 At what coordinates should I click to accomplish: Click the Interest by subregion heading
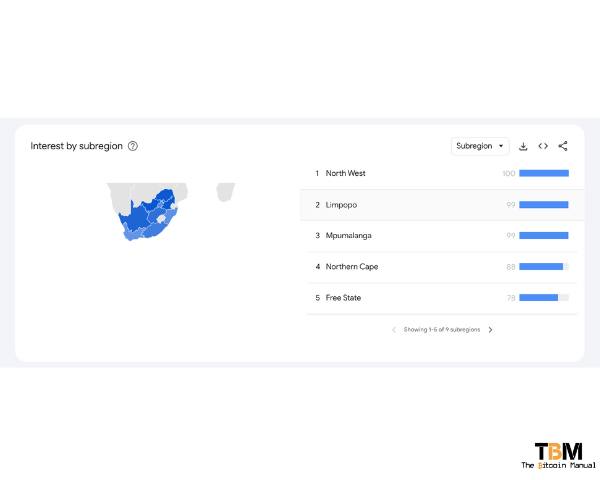[x=77, y=146]
